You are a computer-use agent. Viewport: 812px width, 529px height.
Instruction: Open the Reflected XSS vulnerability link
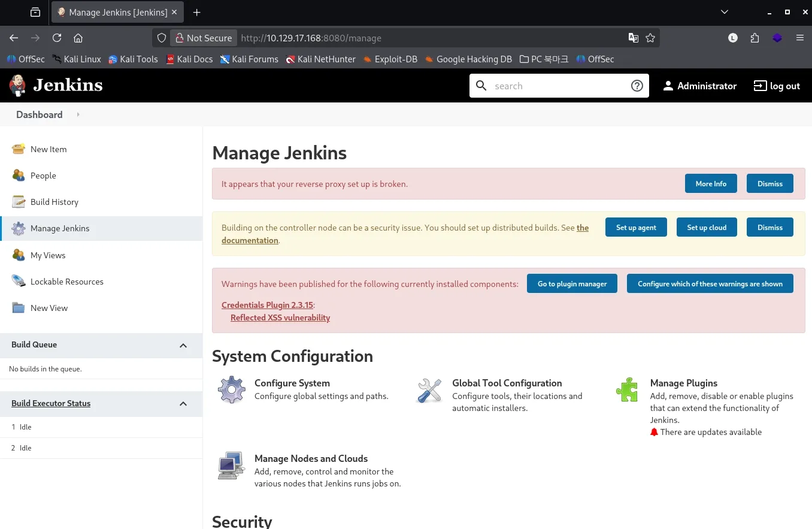[280, 318]
